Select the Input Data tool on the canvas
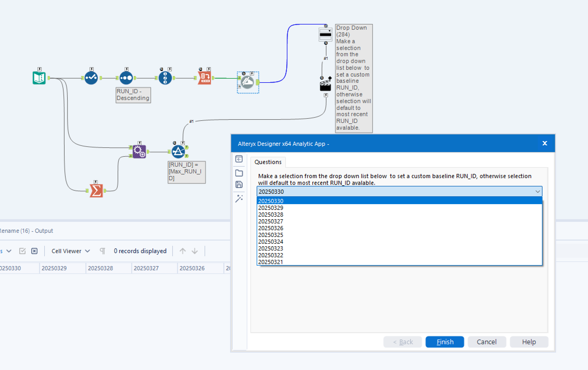 pyautogui.click(x=39, y=78)
